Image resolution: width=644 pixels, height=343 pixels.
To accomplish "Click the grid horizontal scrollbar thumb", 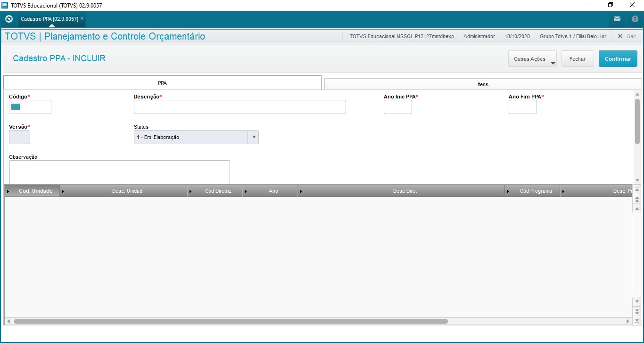I will click(x=231, y=321).
